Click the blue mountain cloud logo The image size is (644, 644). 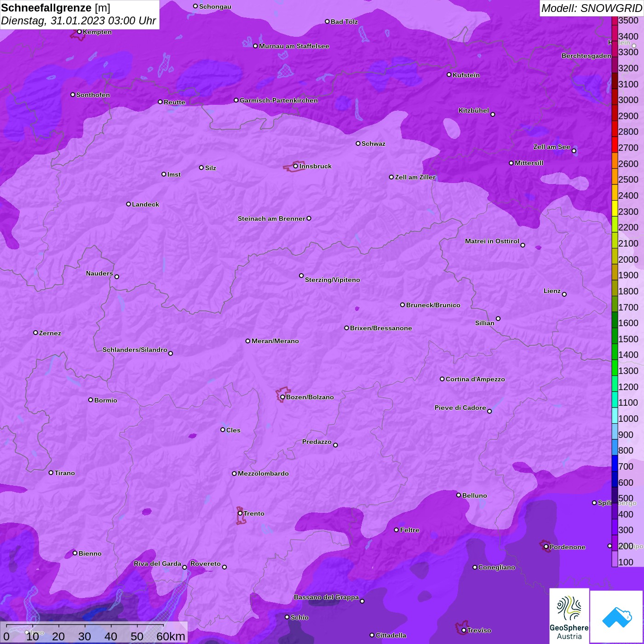click(x=617, y=616)
